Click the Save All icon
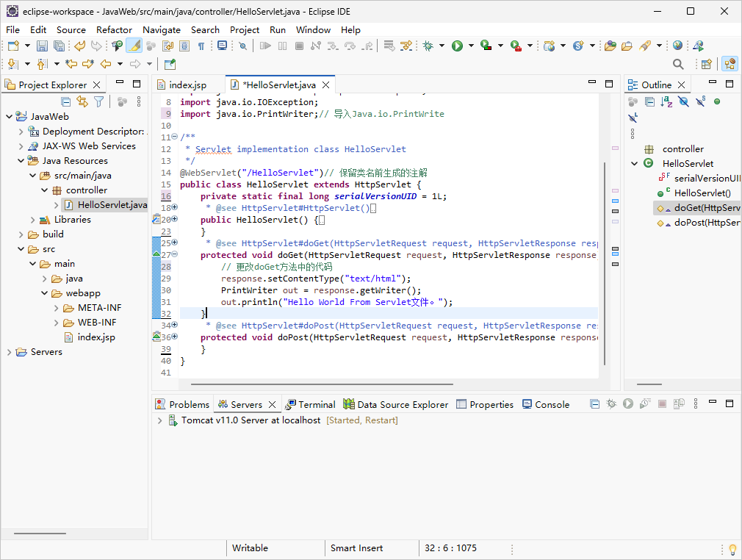742x560 pixels. tap(59, 46)
